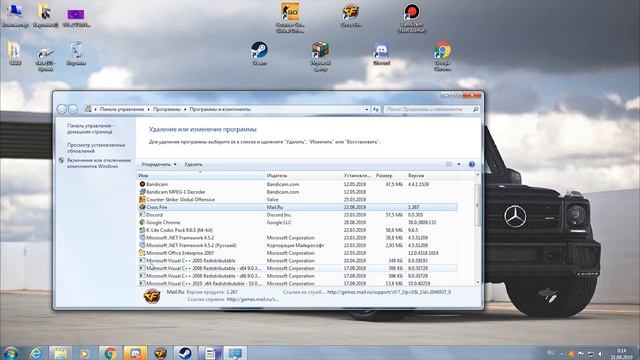Viewport: 640px width, 360px height.
Task: Open Windows Explorer from the taskbar
Action: coord(60,353)
